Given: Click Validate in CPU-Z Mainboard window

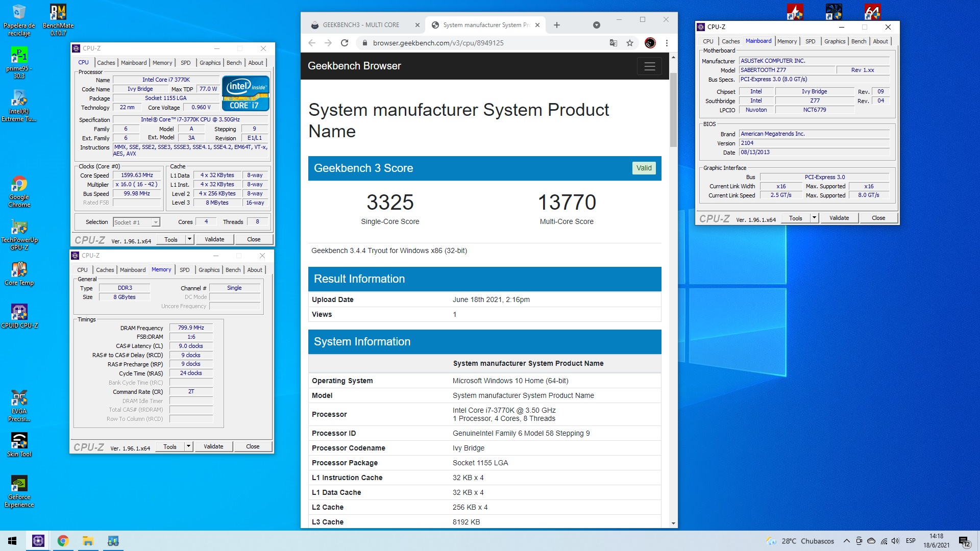Looking at the screenshot, I should 839,218.
